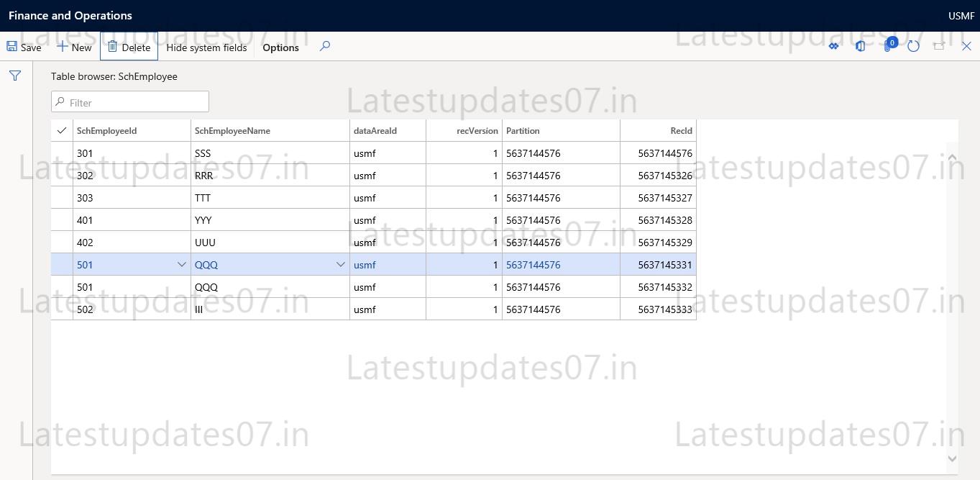
Task: Expand the SchEmployeeId dropdown on row 501
Action: pyautogui.click(x=181, y=264)
